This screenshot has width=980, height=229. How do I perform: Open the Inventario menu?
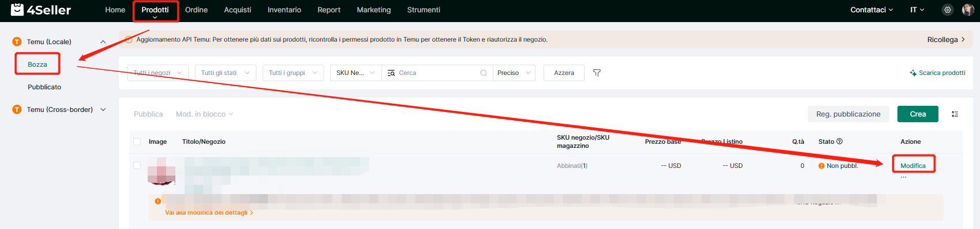[284, 10]
